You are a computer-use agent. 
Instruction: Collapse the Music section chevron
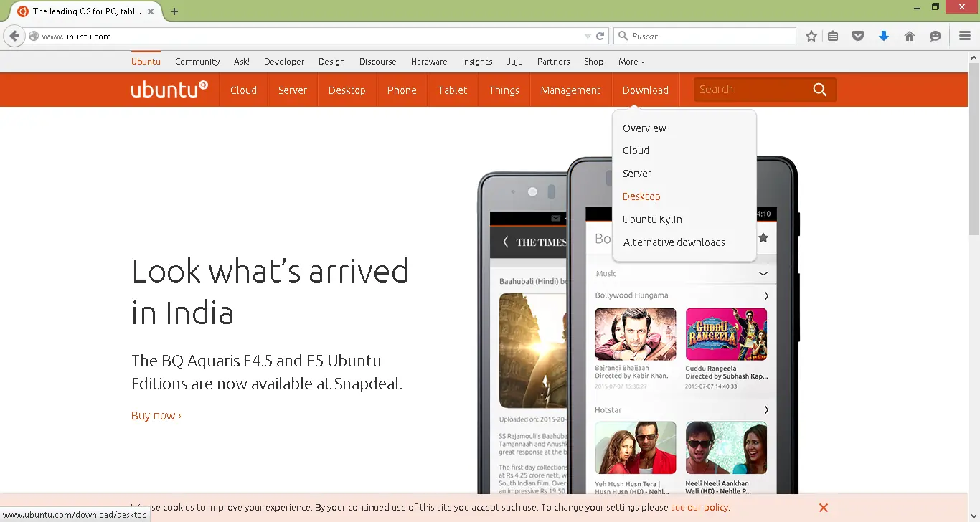(x=763, y=273)
